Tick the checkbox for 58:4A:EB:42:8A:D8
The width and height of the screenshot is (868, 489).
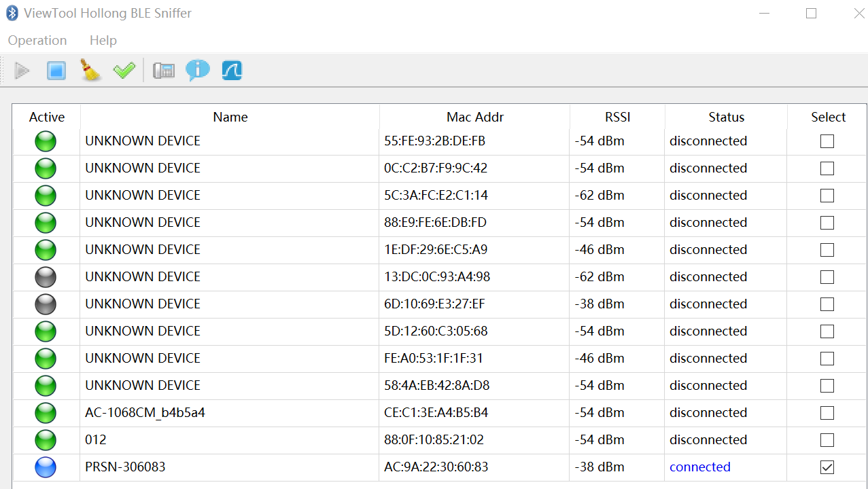click(827, 386)
